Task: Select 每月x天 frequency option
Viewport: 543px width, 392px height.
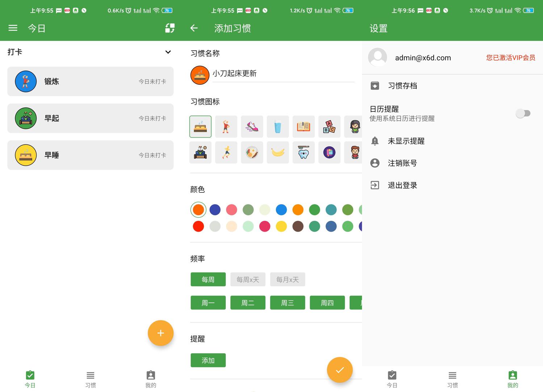Action: [x=287, y=279]
